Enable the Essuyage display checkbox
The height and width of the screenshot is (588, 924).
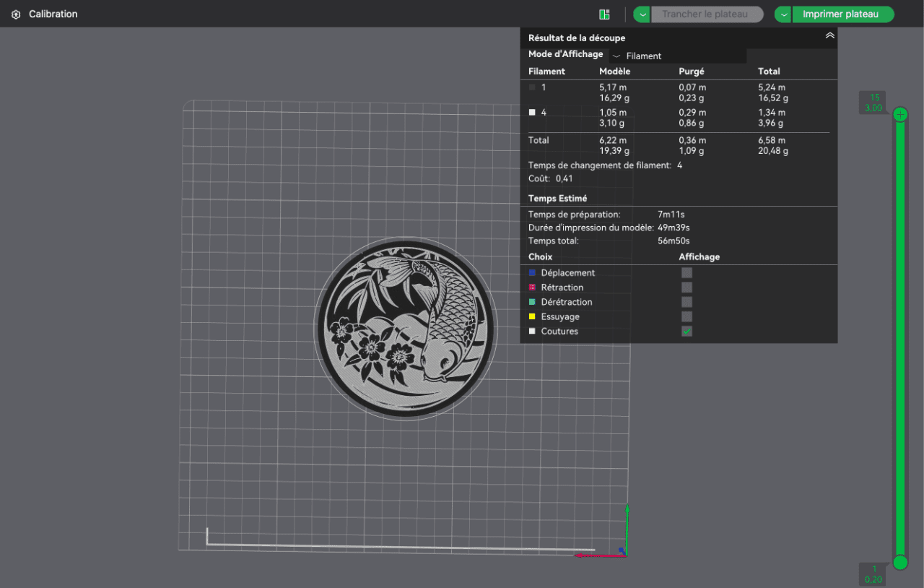point(687,316)
